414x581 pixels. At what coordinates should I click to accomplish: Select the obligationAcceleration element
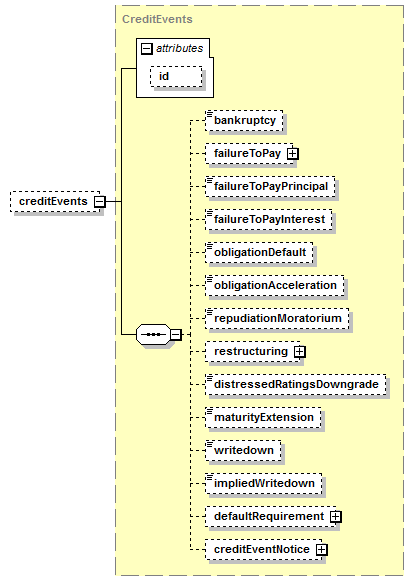click(x=275, y=285)
